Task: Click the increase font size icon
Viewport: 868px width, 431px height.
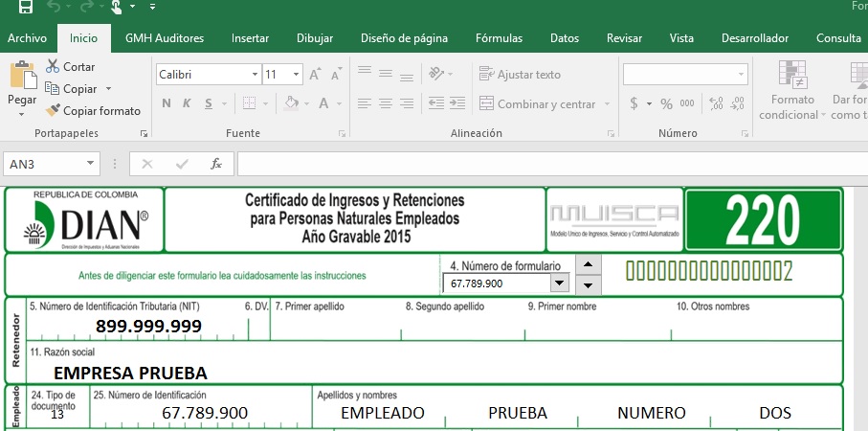Action: point(319,75)
